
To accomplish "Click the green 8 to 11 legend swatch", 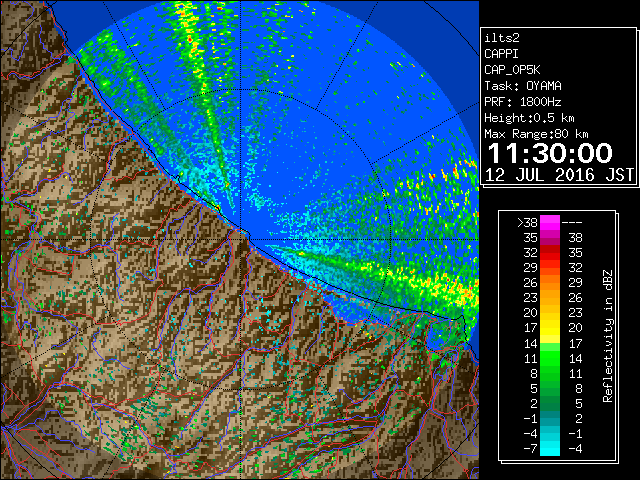I will (x=550, y=373).
